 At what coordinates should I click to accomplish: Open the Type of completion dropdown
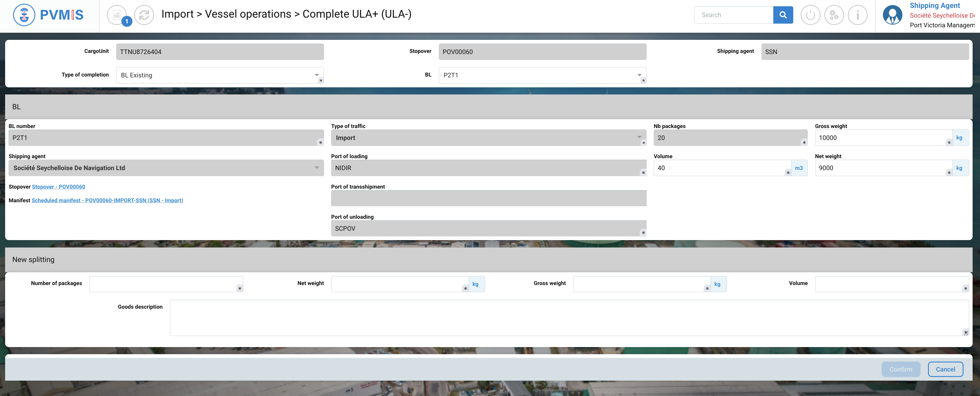click(x=219, y=75)
